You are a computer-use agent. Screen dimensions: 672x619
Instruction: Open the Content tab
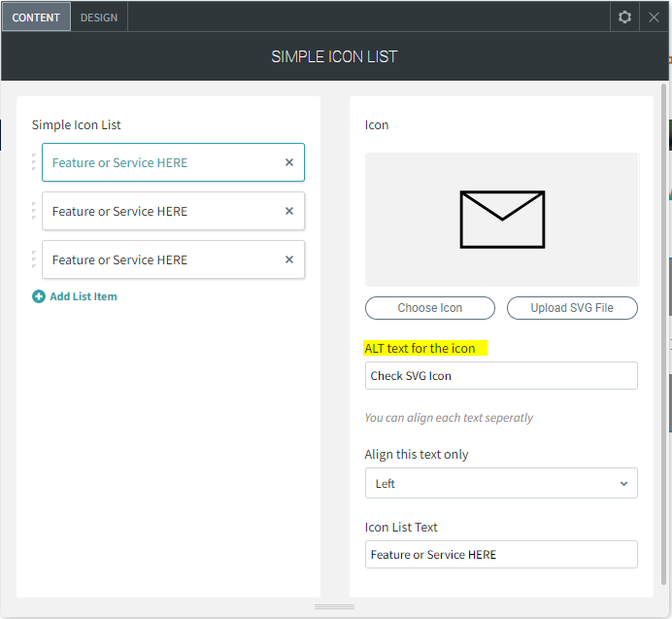coord(36,17)
